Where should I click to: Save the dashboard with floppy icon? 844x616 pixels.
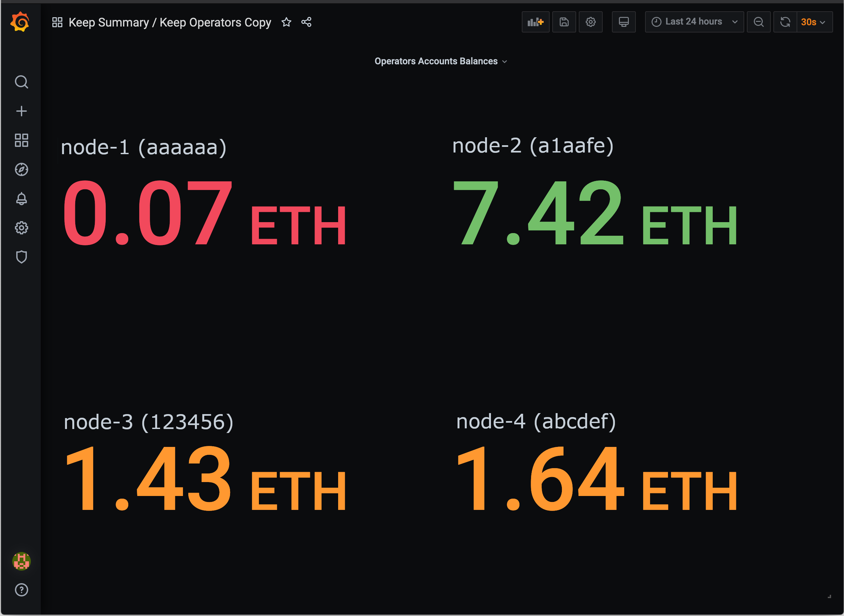[x=564, y=22]
